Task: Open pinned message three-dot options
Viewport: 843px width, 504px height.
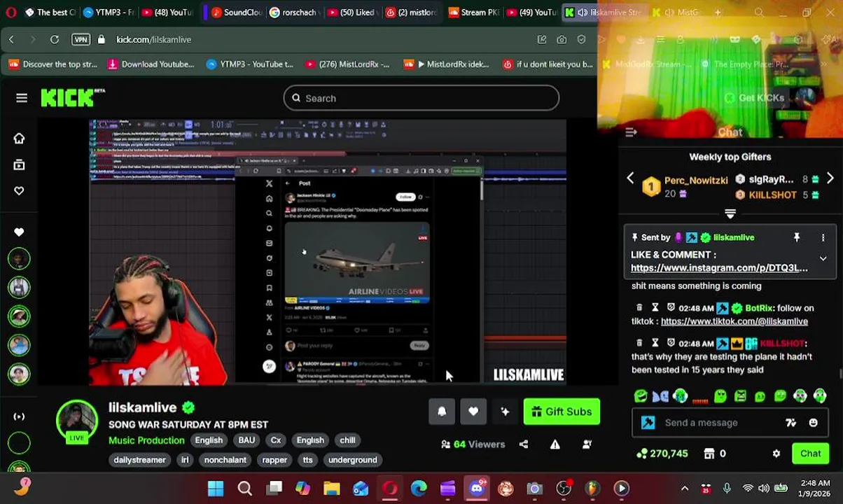Action: 823,238
